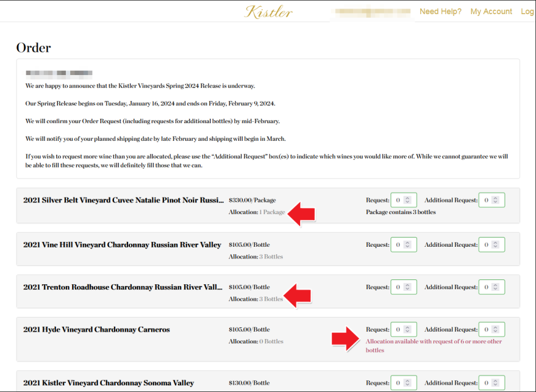The height and width of the screenshot is (392, 536).
Task: Click the Package contains 3 bottles note
Action: click(x=400, y=212)
